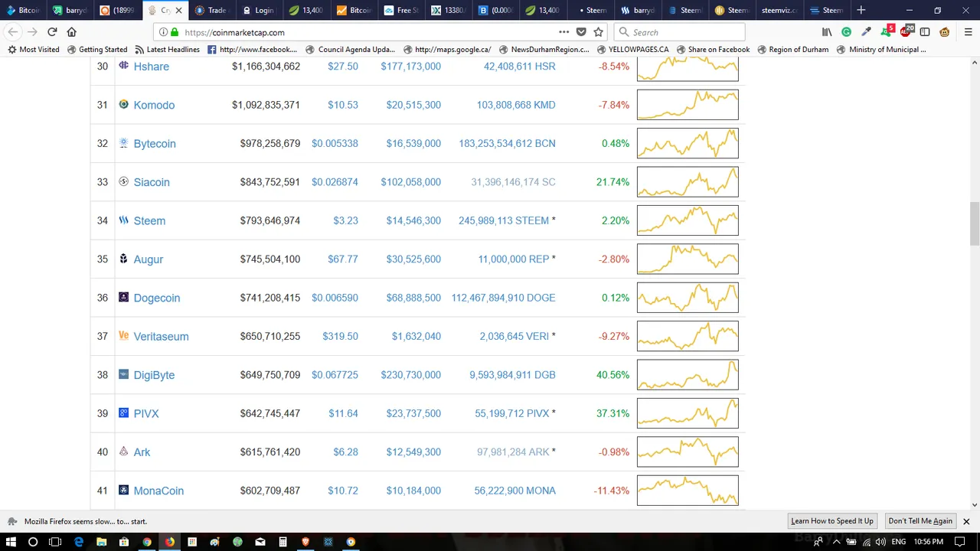Click the Siacoin coin logo icon
Screen dimensions: 980x551
click(123, 181)
